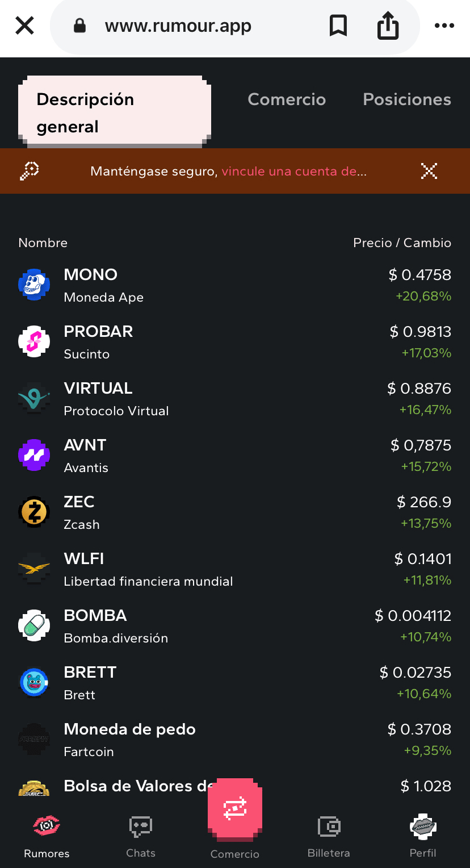Open the Billetera wallet icon

[x=329, y=827]
